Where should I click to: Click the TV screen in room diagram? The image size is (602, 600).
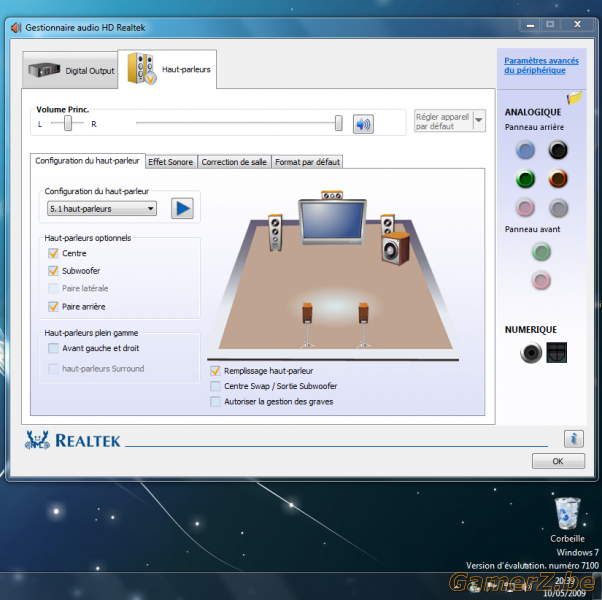pos(332,221)
